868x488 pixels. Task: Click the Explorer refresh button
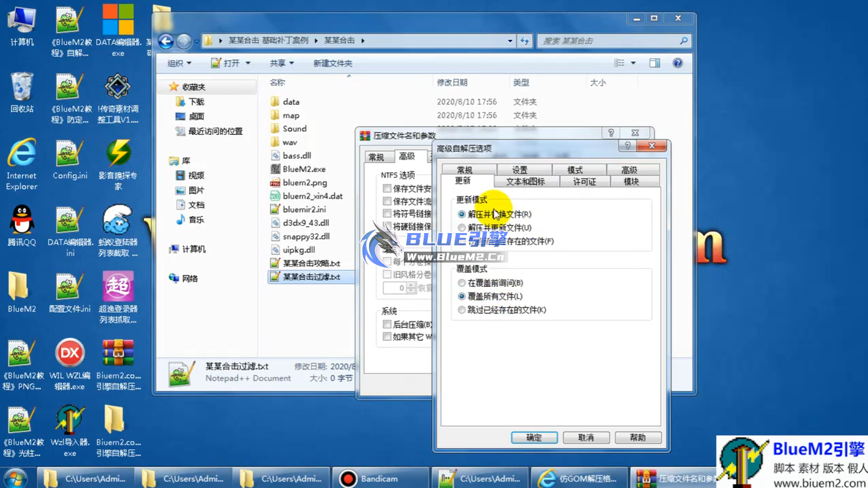(x=525, y=41)
